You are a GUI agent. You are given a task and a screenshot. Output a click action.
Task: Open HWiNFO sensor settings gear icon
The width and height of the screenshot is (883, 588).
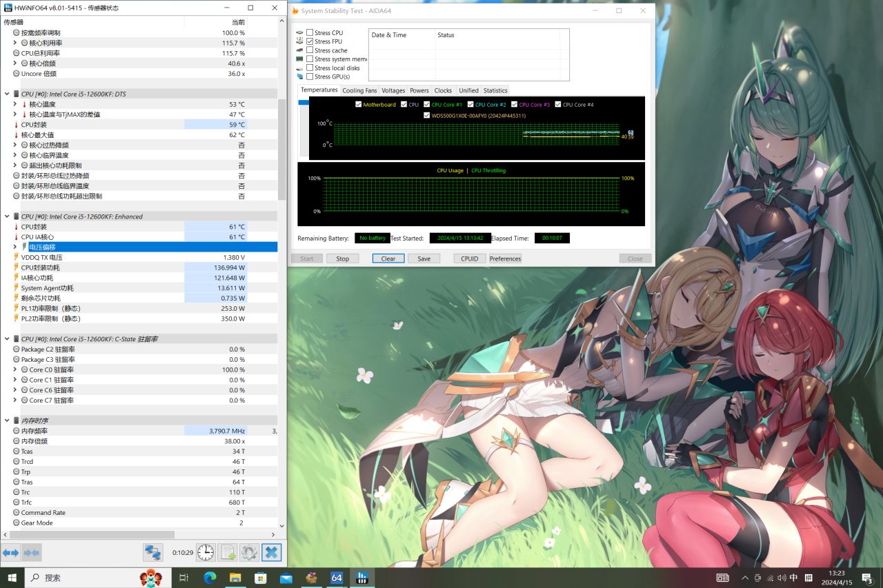point(250,552)
